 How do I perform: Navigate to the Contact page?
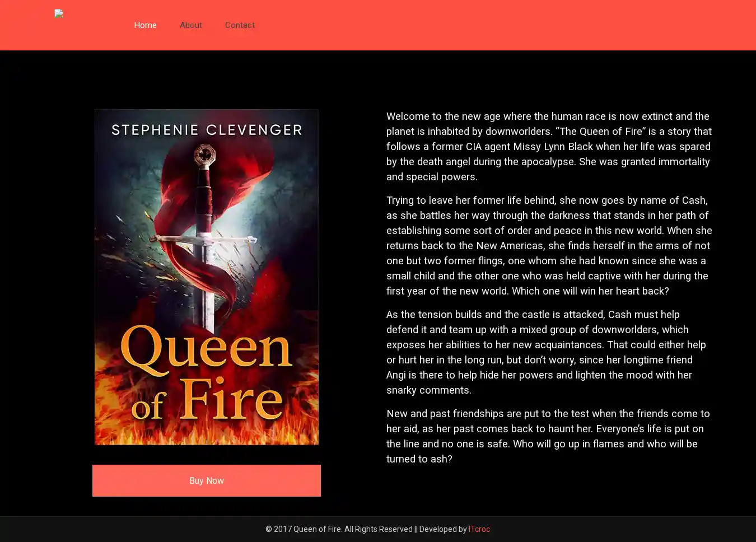point(240,25)
